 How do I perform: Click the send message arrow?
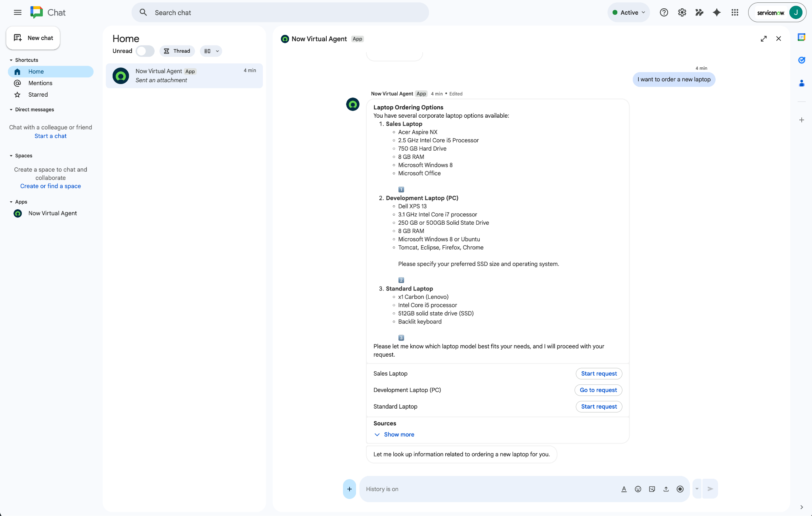click(x=710, y=489)
